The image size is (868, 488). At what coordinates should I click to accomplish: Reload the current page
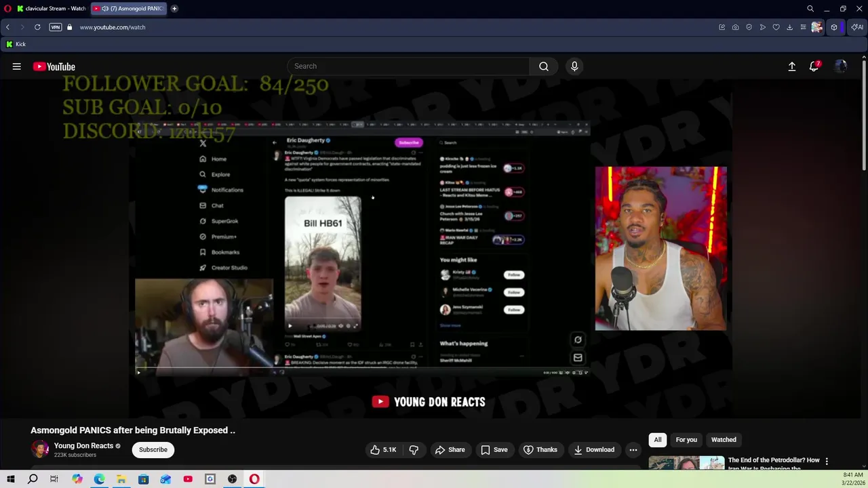click(x=37, y=27)
